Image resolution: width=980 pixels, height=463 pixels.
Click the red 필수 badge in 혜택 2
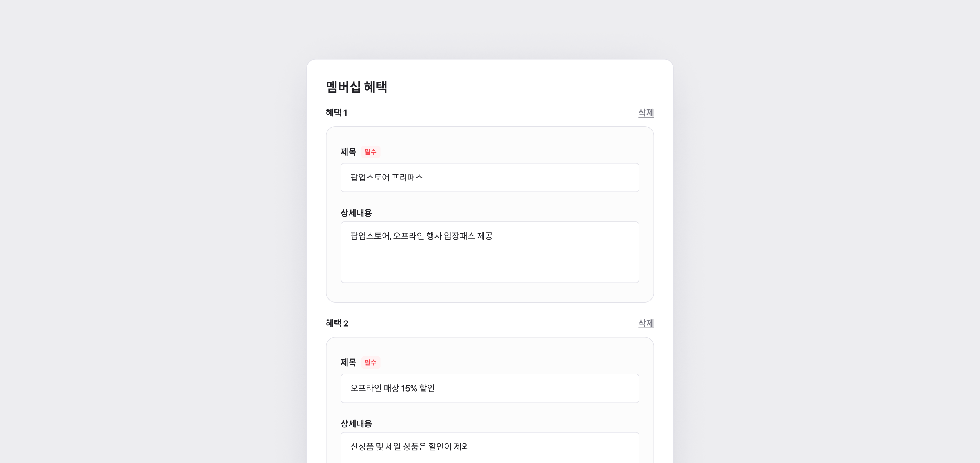coord(371,363)
